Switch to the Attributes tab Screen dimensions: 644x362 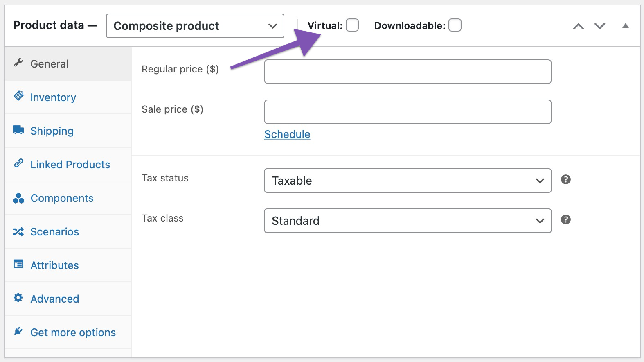pos(54,265)
